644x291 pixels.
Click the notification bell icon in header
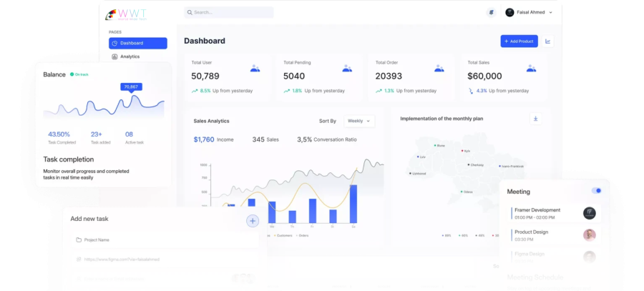491,12
